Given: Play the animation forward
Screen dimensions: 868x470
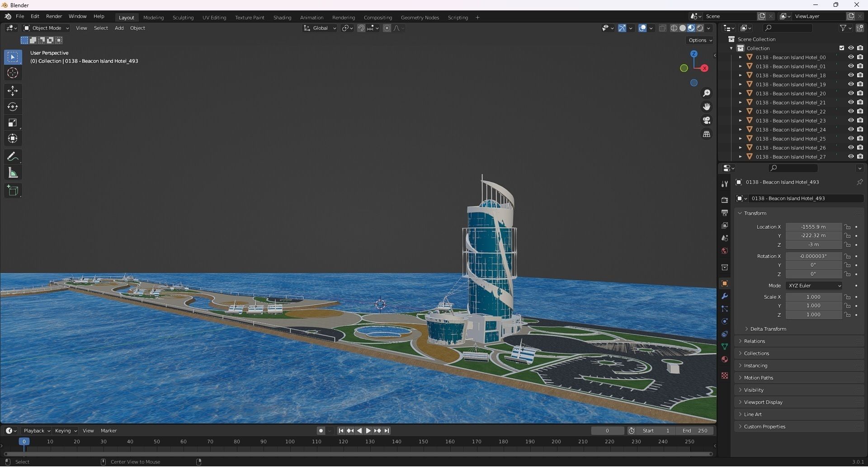Looking at the screenshot, I should (x=368, y=431).
